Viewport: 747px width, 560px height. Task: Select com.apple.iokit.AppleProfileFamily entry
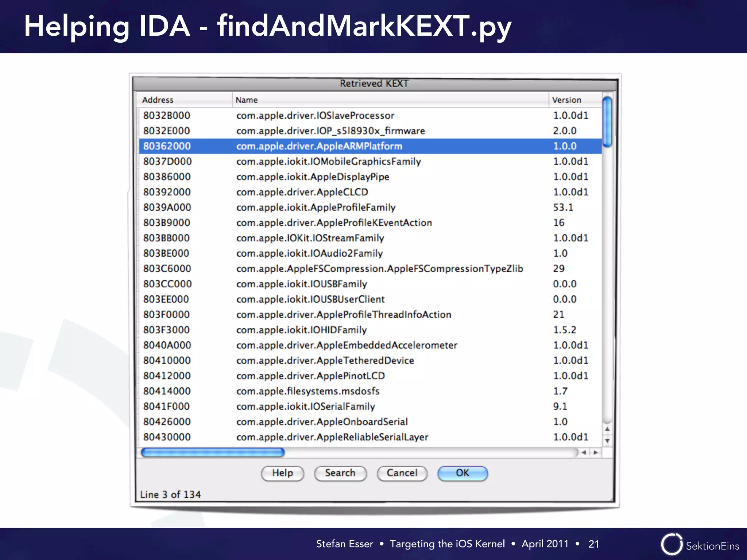tap(370, 207)
